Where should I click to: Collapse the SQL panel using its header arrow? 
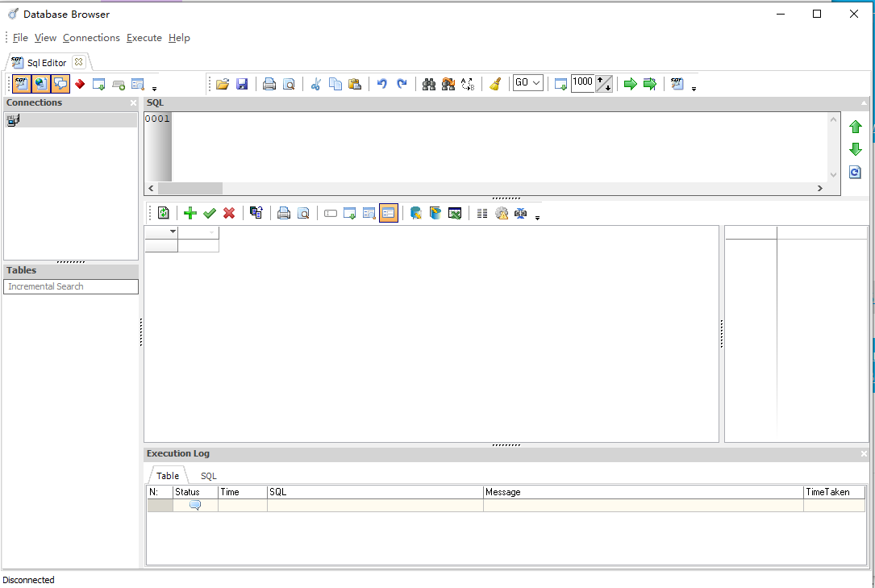click(x=864, y=103)
